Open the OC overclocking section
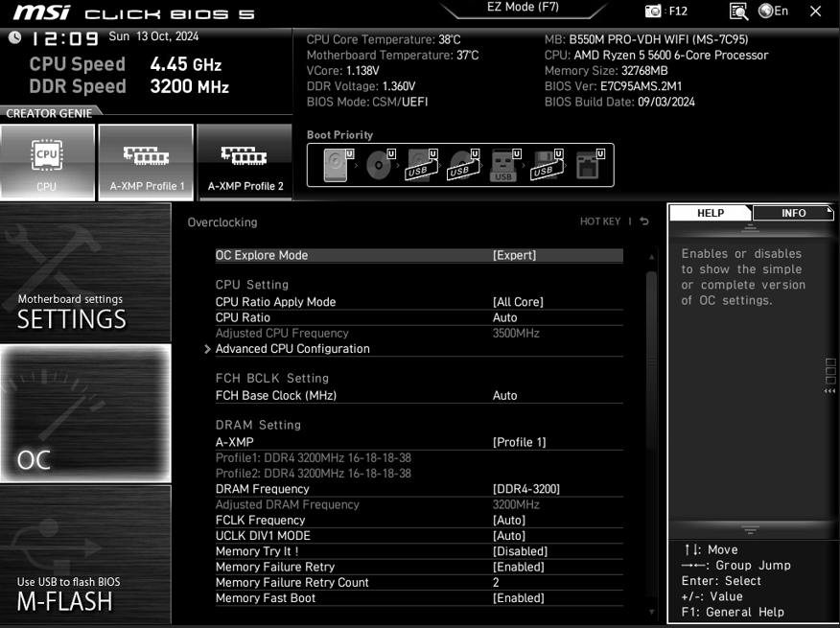The height and width of the screenshot is (628, 840). (x=85, y=413)
